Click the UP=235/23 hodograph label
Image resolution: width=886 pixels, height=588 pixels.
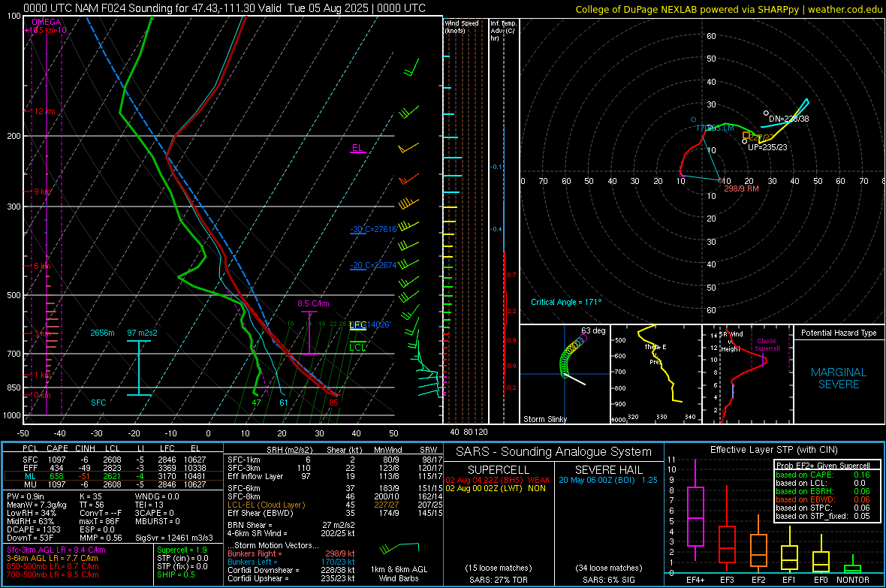[767, 147]
